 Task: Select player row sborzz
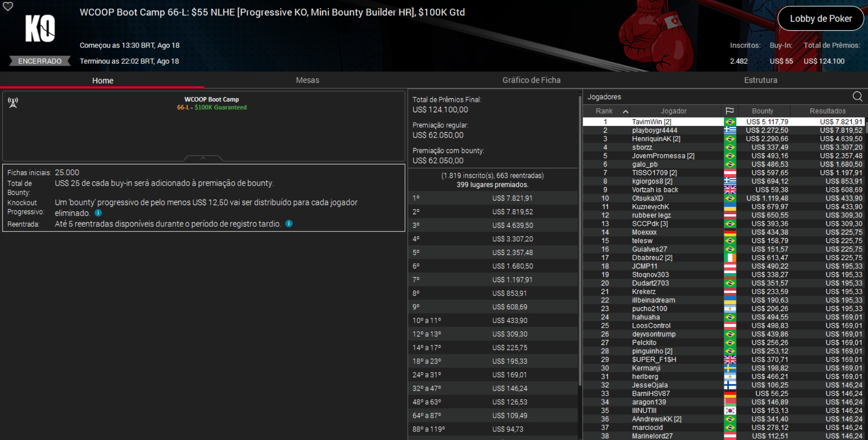click(724, 147)
